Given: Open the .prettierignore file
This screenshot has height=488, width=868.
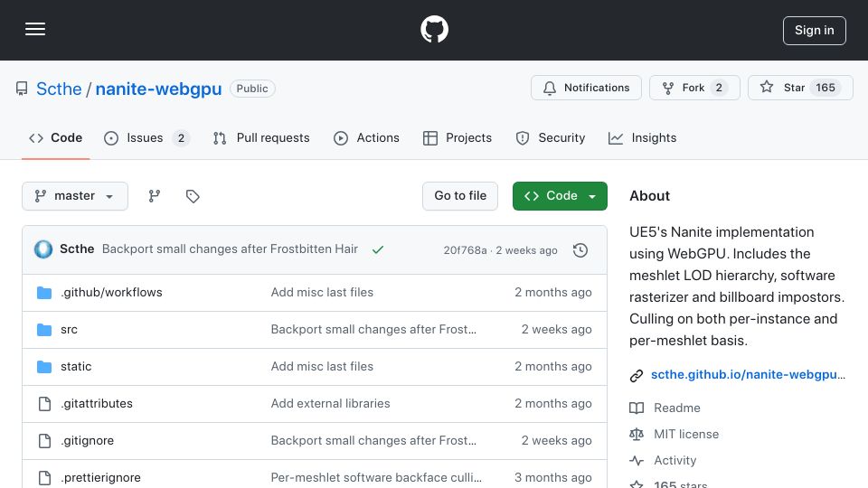Looking at the screenshot, I should (x=100, y=477).
